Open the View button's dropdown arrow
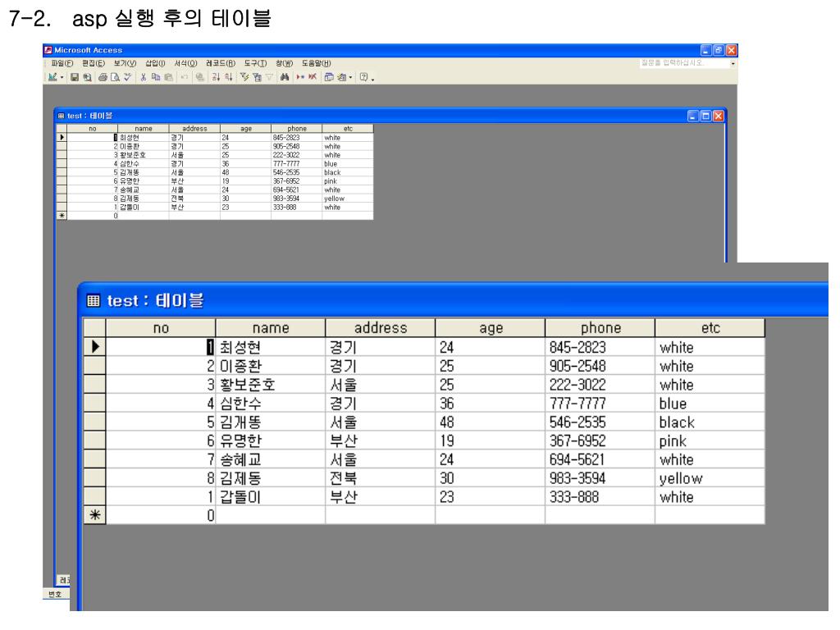 pos(62,77)
